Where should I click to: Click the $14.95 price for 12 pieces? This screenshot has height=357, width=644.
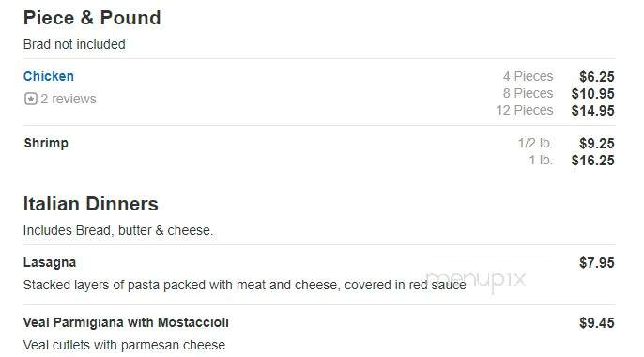coord(593,111)
